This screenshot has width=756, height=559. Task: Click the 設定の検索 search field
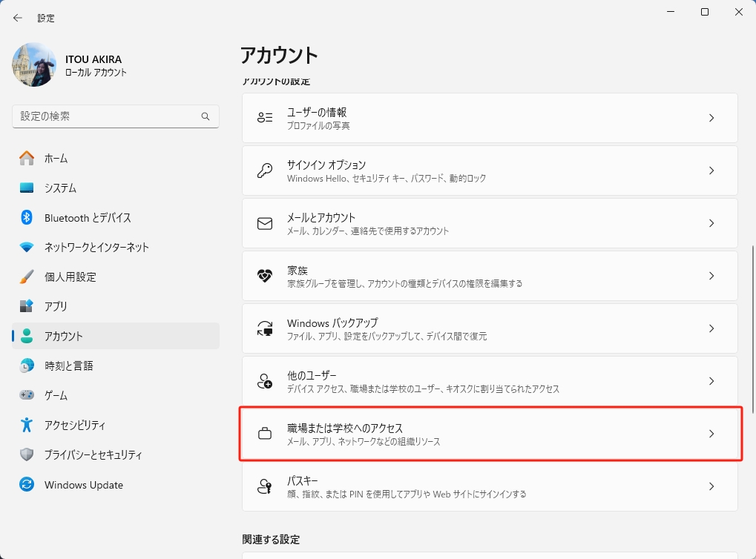[115, 116]
